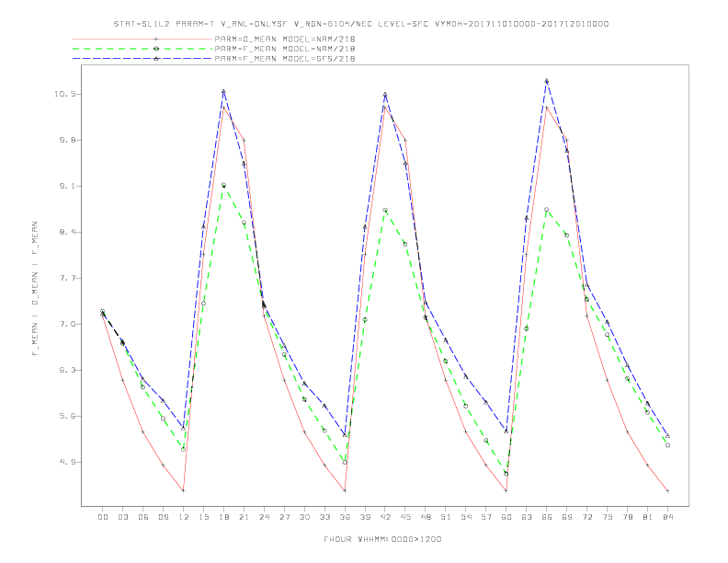Click x-axis tick label 12

[184, 517]
